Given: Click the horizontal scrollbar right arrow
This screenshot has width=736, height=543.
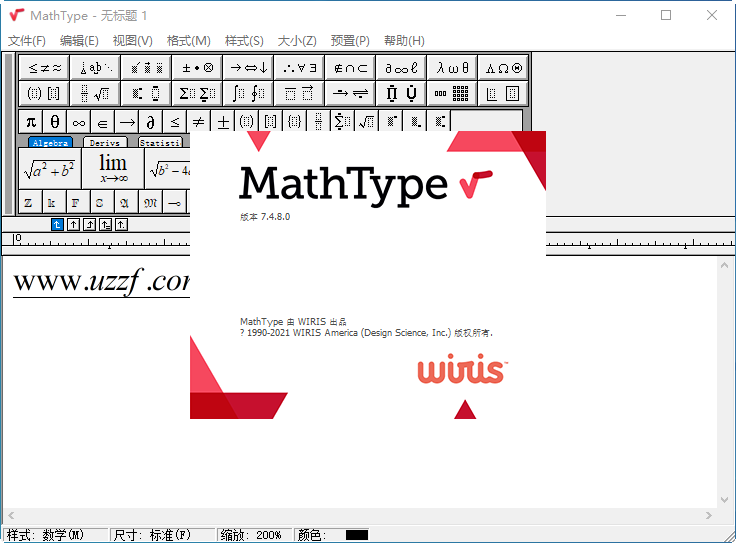Looking at the screenshot, I should pos(709,515).
